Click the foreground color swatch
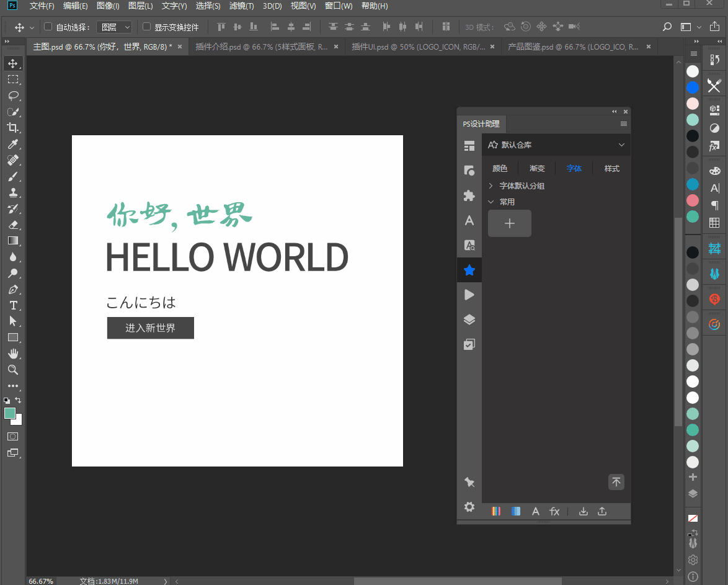The height and width of the screenshot is (585, 728). 10,414
